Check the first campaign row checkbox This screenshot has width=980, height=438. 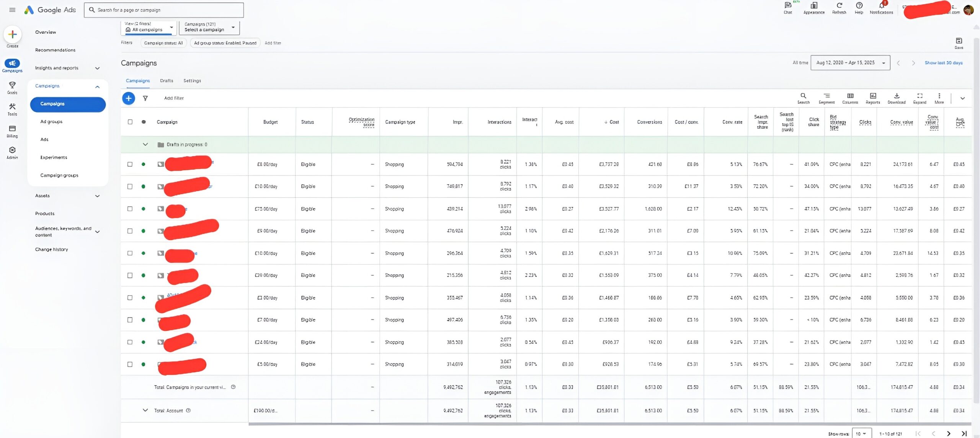click(x=130, y=164)
